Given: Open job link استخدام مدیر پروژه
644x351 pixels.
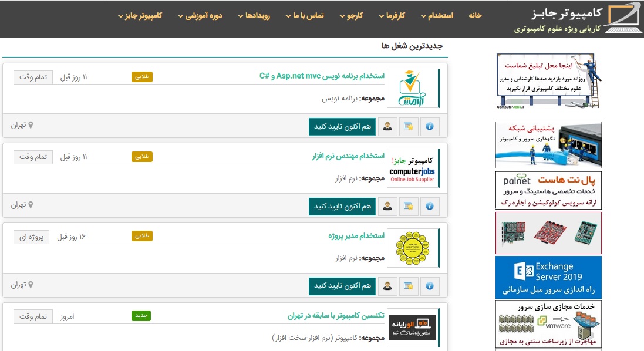Looking at the screenshot, I should coord(356,235).
